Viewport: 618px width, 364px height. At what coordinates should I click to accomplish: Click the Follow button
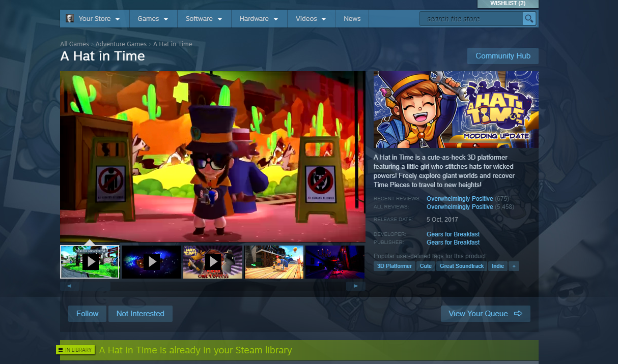pos(87,314)
